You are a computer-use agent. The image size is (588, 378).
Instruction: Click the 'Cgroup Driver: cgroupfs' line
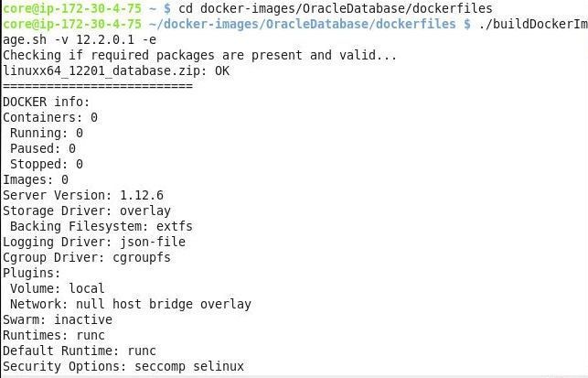(87, 257)
